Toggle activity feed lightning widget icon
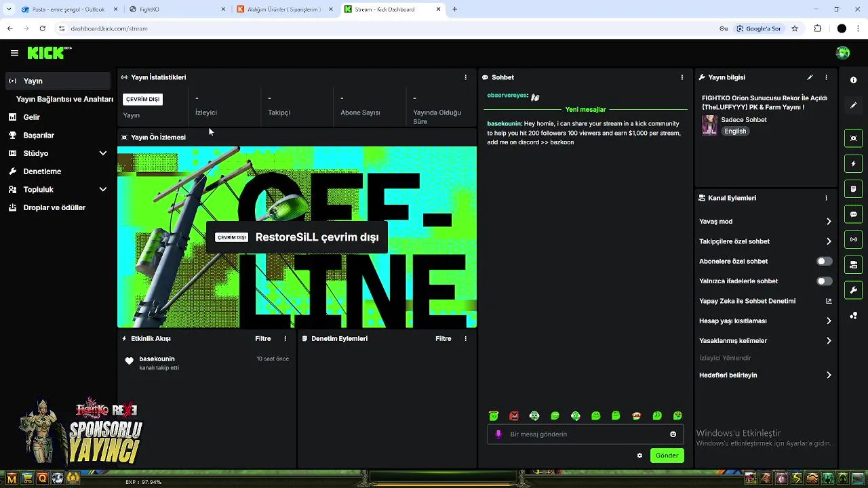The width and height of the screenshot is (868, 488). [854, 163]
